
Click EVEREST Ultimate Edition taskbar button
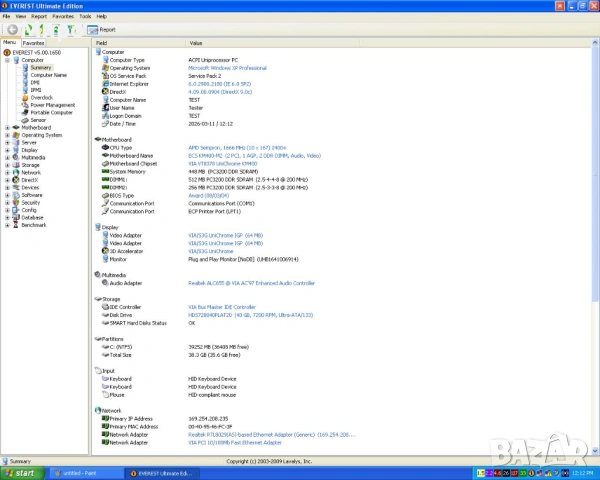pos(162,473)
